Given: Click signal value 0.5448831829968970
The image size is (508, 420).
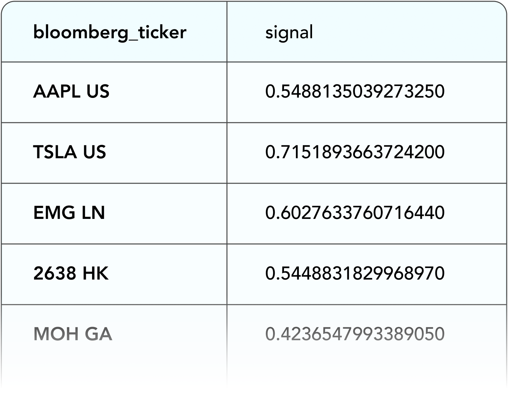Looking at the screenshot, I should (x=355, y=273).
